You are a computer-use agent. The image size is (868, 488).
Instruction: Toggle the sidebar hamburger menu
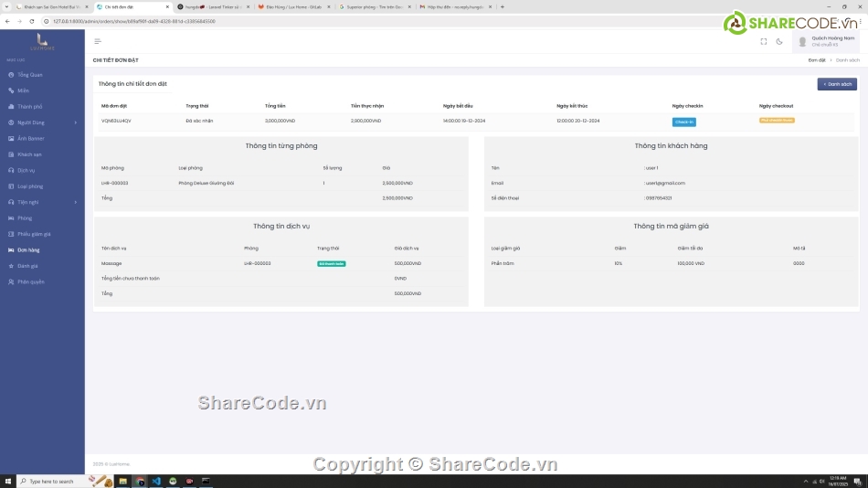pos(98,41)
